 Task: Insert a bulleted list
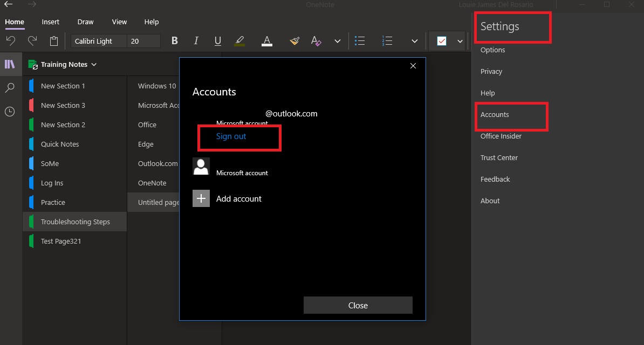coord(360,40)
